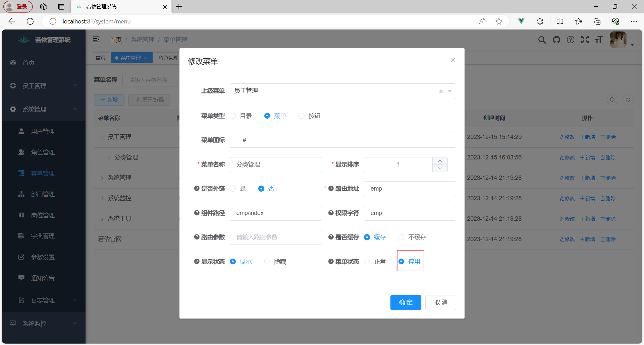Image resolution: width=644 pixels, height=345 pixels.
Task: Click the 权限字符 help icon
Action: [331, 213]
